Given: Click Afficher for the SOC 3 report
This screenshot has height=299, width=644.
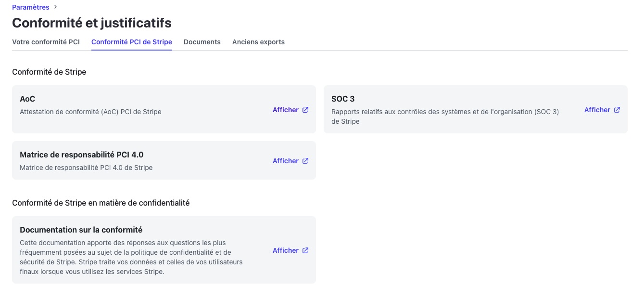Looking at the screenshot, I should point(597,110).
